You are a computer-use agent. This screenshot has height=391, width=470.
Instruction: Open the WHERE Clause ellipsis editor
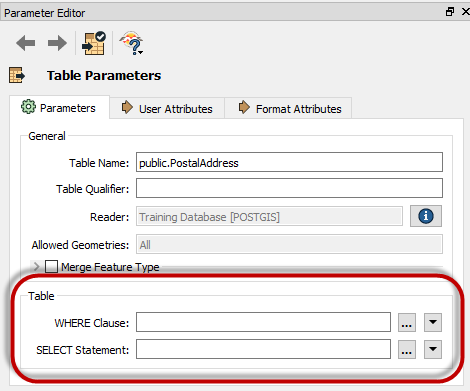tap(407, 322)
